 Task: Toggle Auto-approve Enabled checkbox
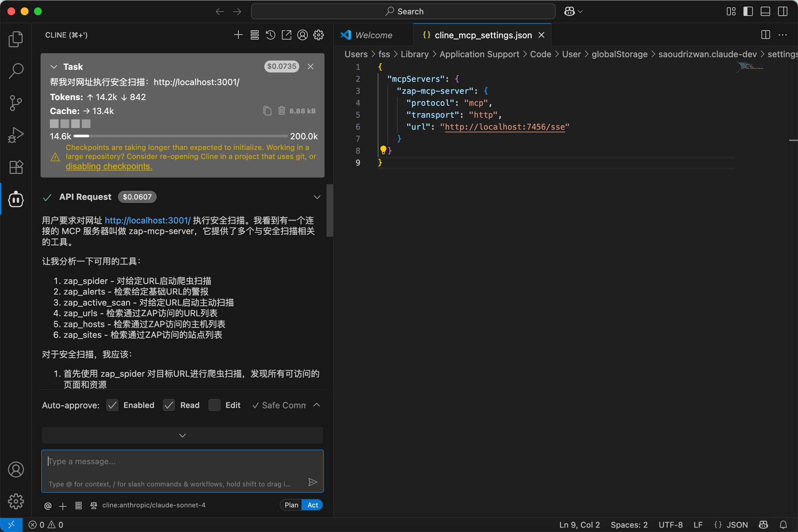(112, 405)
